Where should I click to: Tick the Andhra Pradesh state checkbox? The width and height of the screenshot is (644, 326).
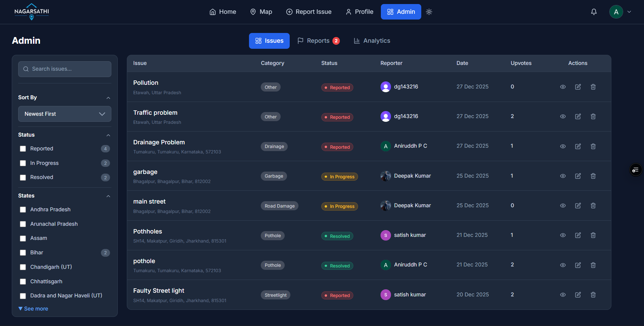[23, 210]
